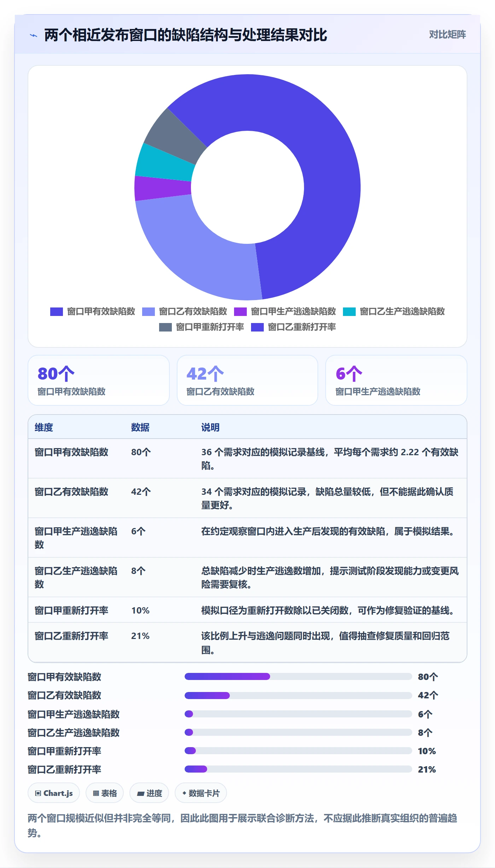This screenshot has width=495, height=868.
Task: Click the grid icon in 表格 chip
Action: 96,793
